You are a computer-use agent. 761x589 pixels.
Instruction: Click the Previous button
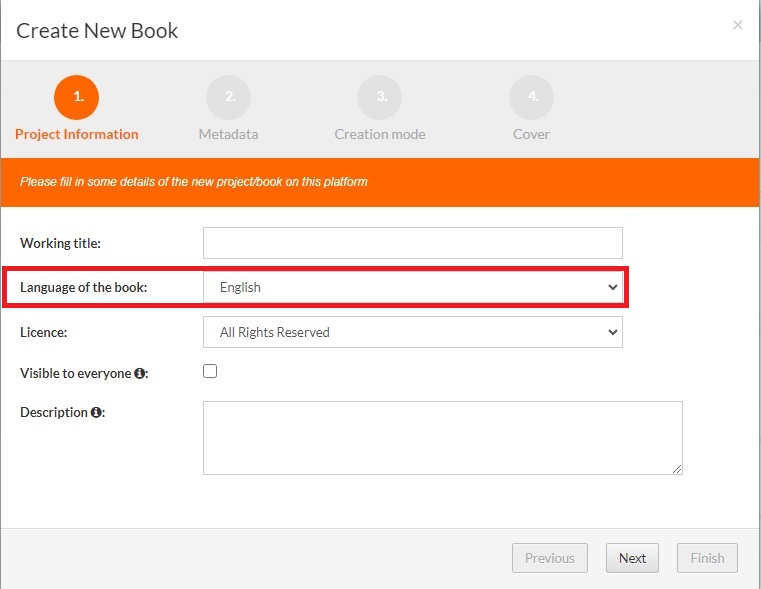coord(550,558)
